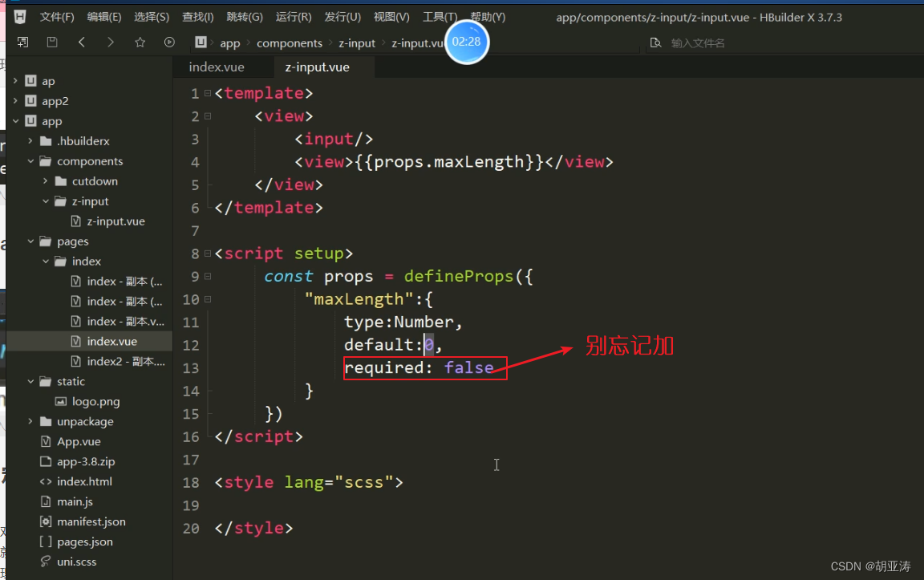The width and height of the screenshot is (924, 580).
Task: Open the 选择(S) menu
Action: (152, 17)
